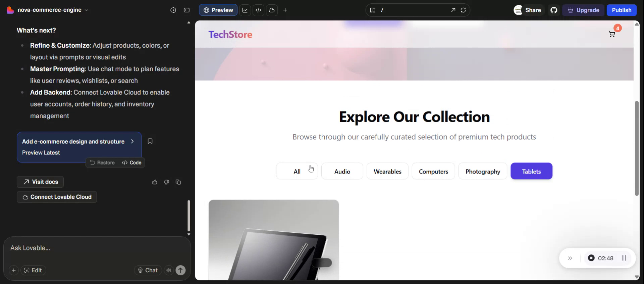The image size is (644, 284).
Task: Toggle the chat side panel icon
Action: click(187, 10)
